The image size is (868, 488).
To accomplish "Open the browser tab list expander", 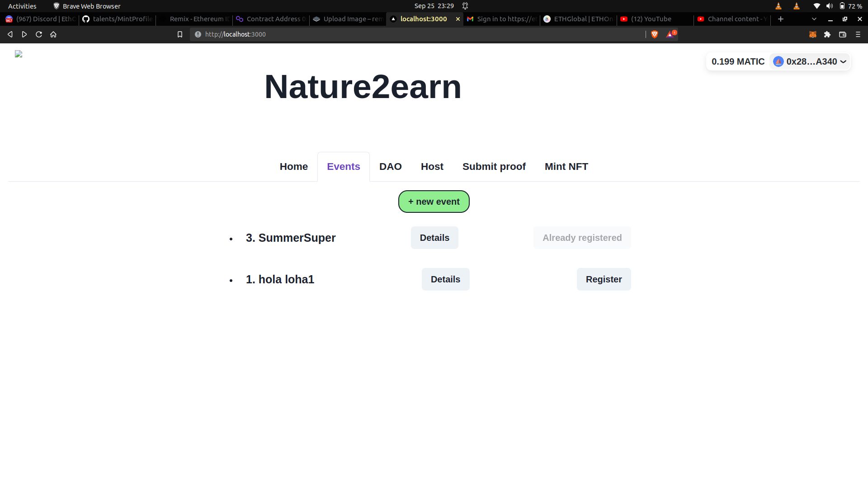I will coord(814,19).
